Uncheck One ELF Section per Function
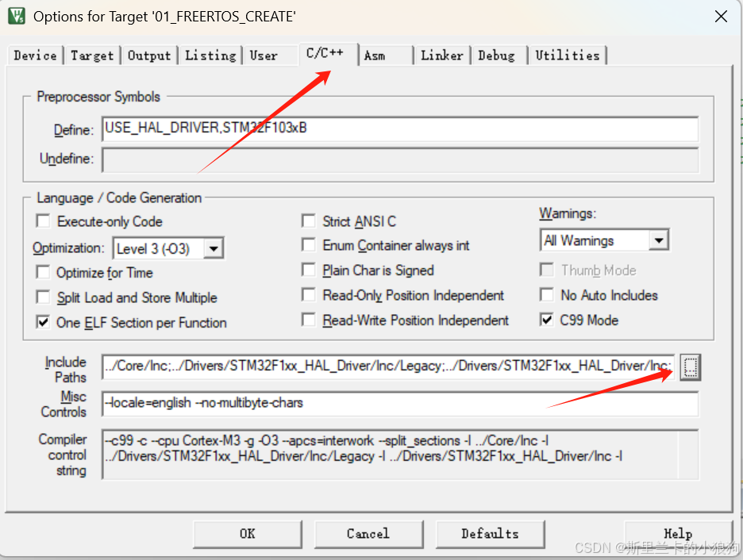 pos(43,322)
